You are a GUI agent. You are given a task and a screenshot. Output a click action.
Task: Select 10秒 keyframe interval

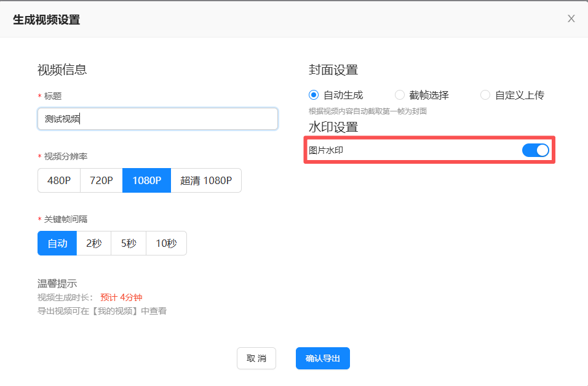click(166, 243)
